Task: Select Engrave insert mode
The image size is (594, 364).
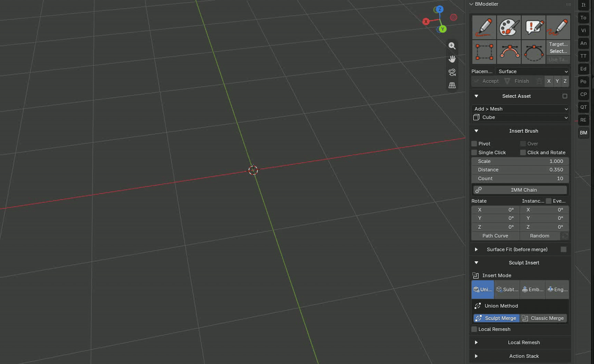Action: [x=557, y=289]
